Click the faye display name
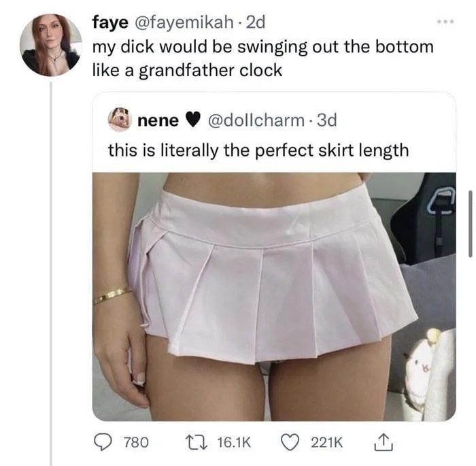This screenshot has width=476, height=466. tap(110, 22)
